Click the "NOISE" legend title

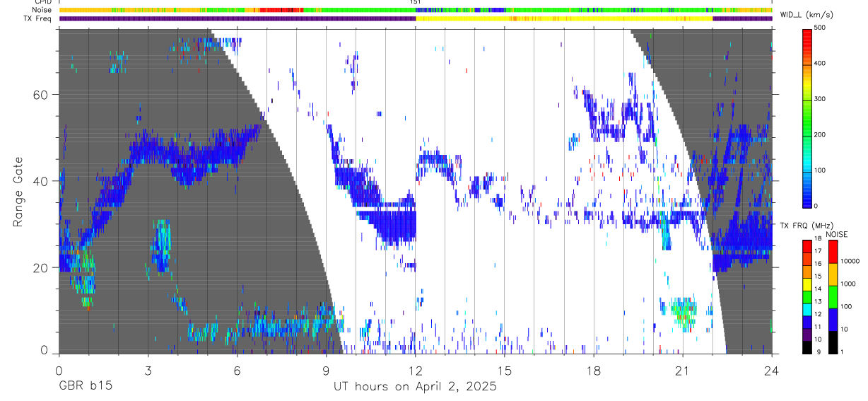pos(836,234)
